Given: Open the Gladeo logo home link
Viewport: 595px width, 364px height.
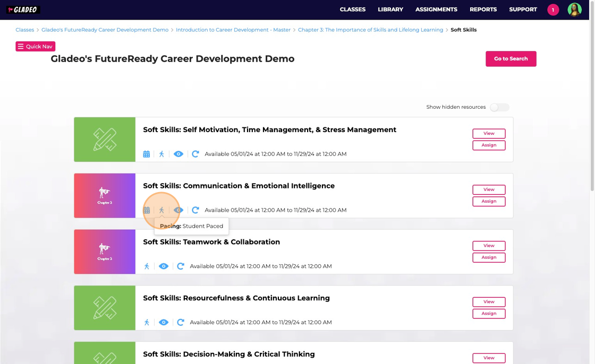Looking at the screenshot, I should [23, 10].
